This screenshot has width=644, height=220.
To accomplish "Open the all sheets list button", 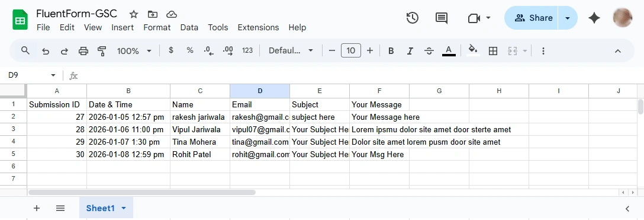I will point(60,208).
